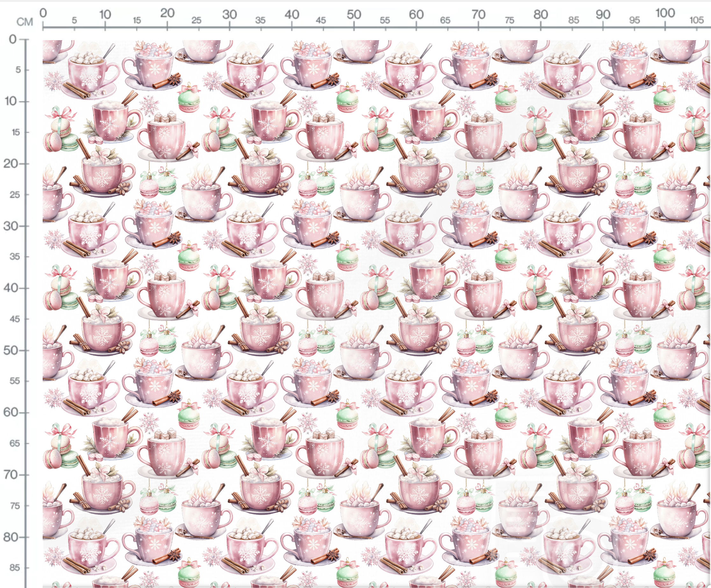711x588 pixels.
Task: Click 45 on the vertical ruler
Action: 15,319
